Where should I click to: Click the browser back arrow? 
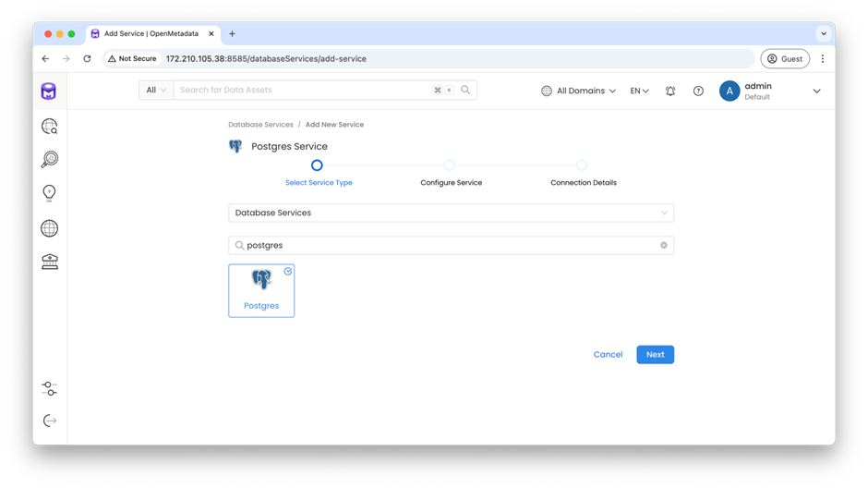point(45,59)
